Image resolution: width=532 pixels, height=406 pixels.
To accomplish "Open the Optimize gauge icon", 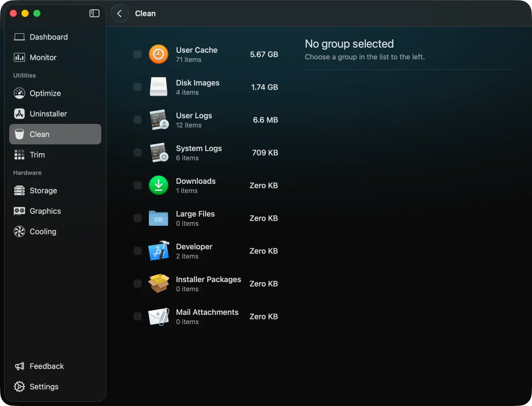I will (x=19, y=93).
